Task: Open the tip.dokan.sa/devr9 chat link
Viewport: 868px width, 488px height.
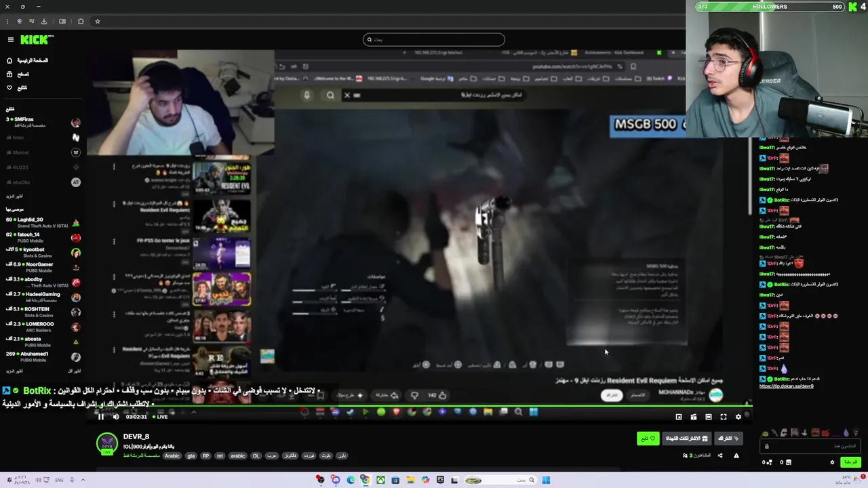Action: [x=786, y=386]
